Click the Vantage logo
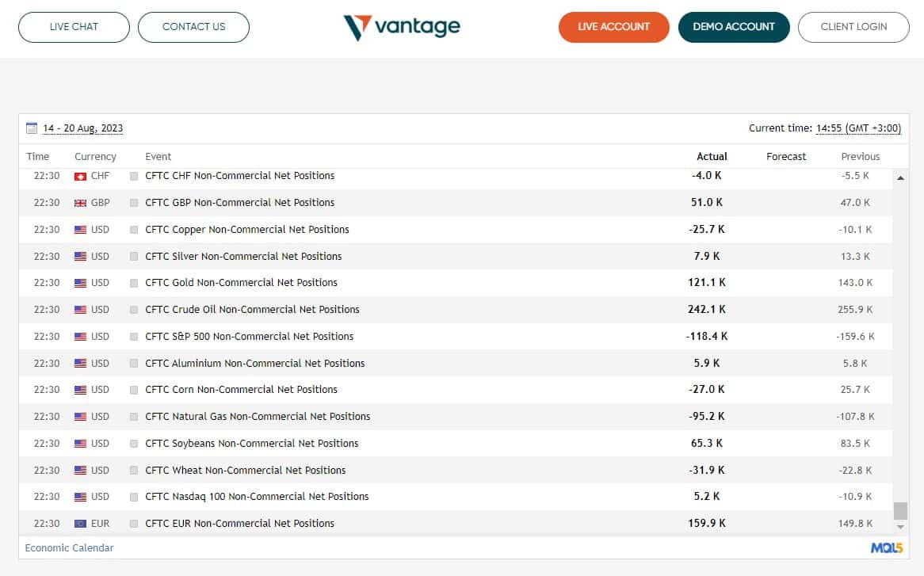Image resolution: width=924 pixels, height=576 pixels. [402, 27]
